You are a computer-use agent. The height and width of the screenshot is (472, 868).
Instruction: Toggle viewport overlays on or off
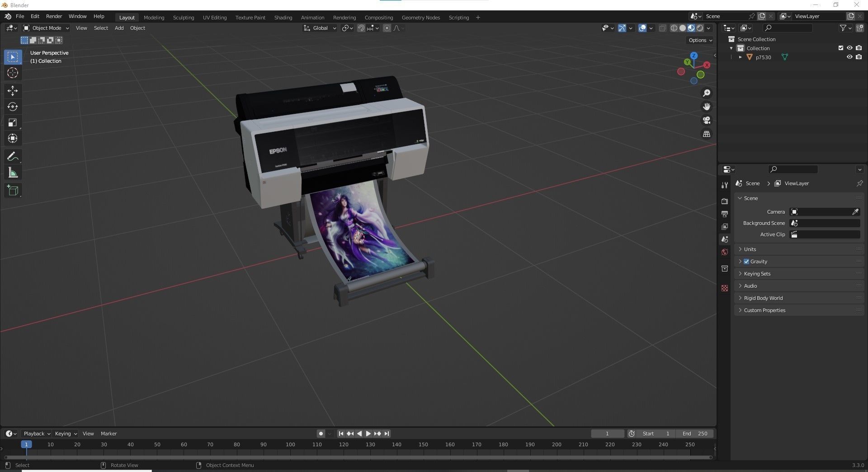642,28
